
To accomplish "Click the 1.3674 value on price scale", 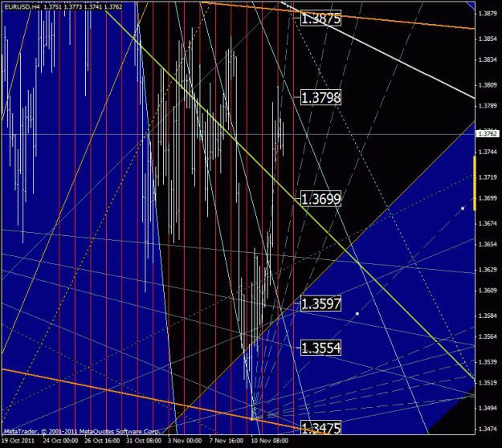I will click(x=488, y=223).
